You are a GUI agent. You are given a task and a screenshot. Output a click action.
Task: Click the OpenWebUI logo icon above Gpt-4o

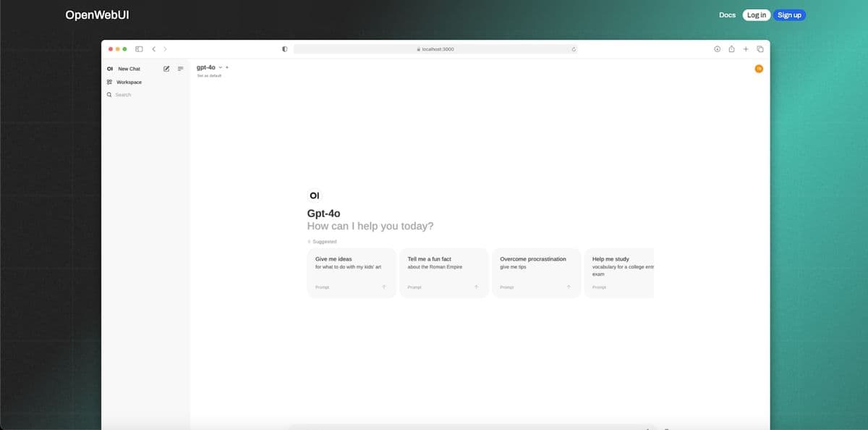pos(315,195)
